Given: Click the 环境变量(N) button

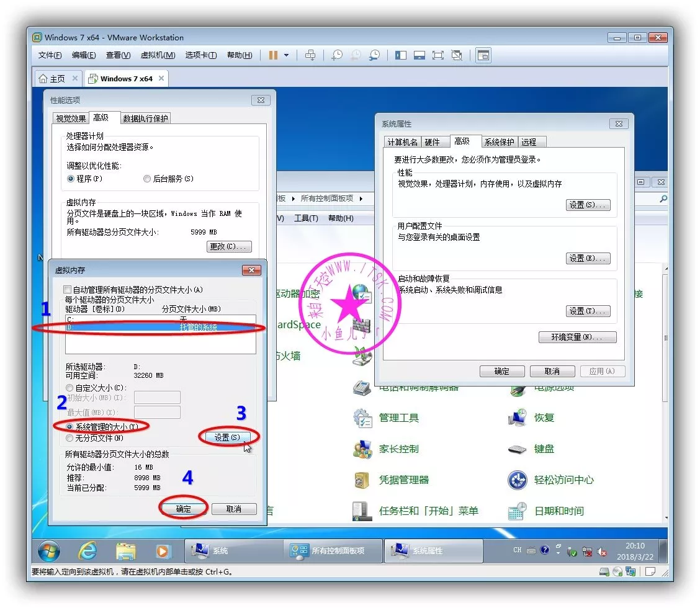Looking at the screenshot, I should coord(577,337).
